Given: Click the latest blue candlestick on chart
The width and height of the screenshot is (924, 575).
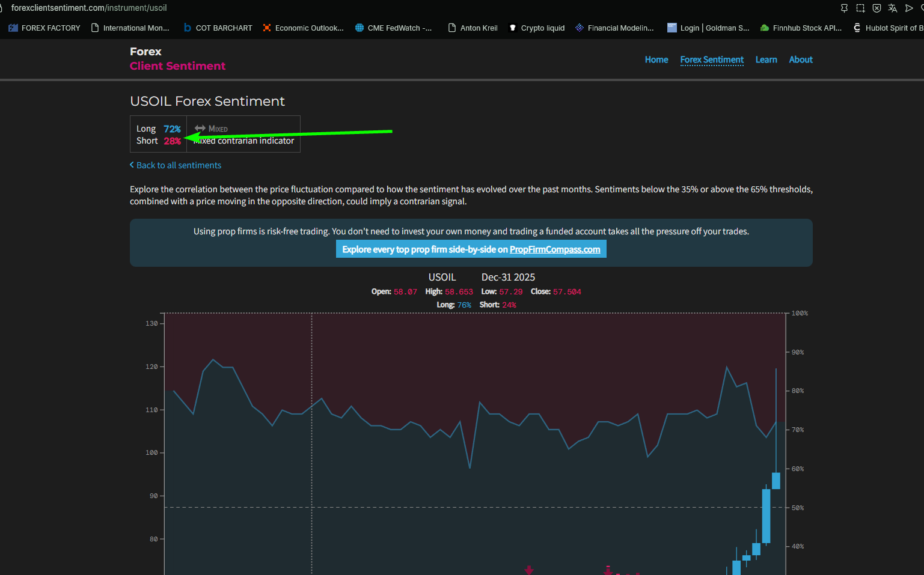Looking at the screenshot, I should (x=776, y=481).
